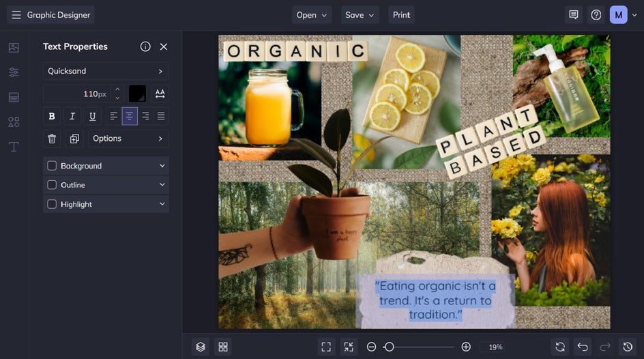Align text center

click(130, 116)
